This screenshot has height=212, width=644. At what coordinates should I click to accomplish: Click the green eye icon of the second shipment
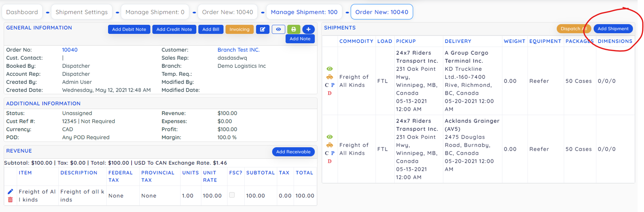(330, 137)
